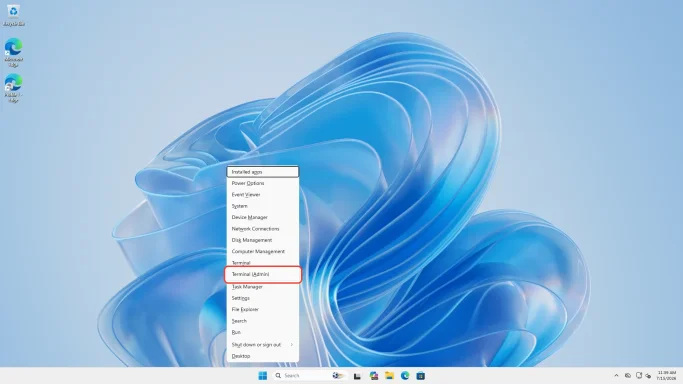Choose System in the Win+X menu
The height and width of the screenshot is (384, 683).
point(263,206)
